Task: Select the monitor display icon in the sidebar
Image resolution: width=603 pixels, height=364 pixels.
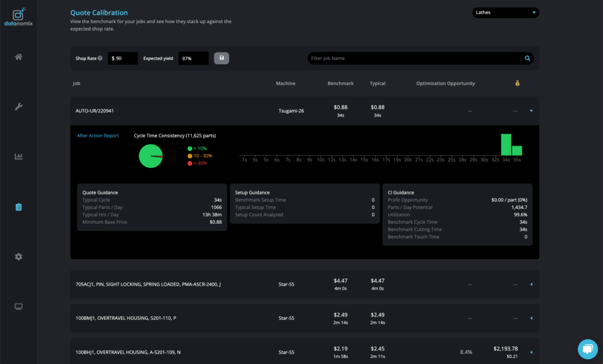Action: pos(18,306)
